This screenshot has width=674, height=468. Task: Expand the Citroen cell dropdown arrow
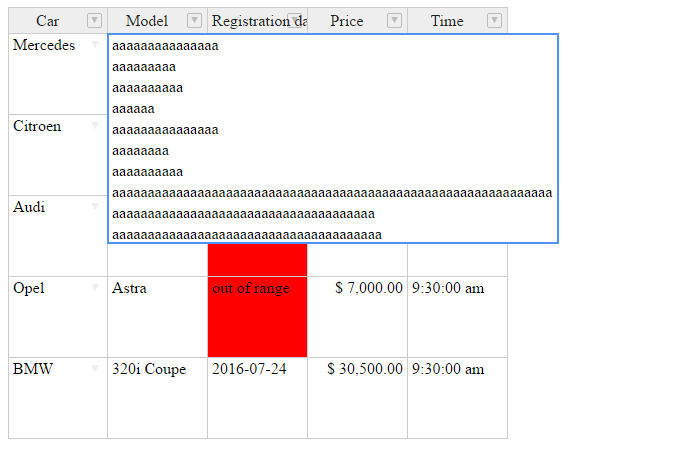point(95,125)
